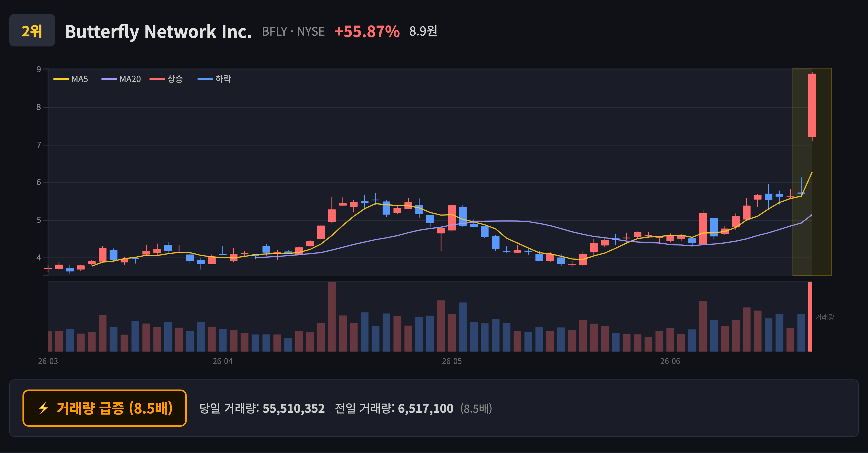868x453 pixels.
Task: Toggle the MA20 legend entry
Action: [121, 79]
